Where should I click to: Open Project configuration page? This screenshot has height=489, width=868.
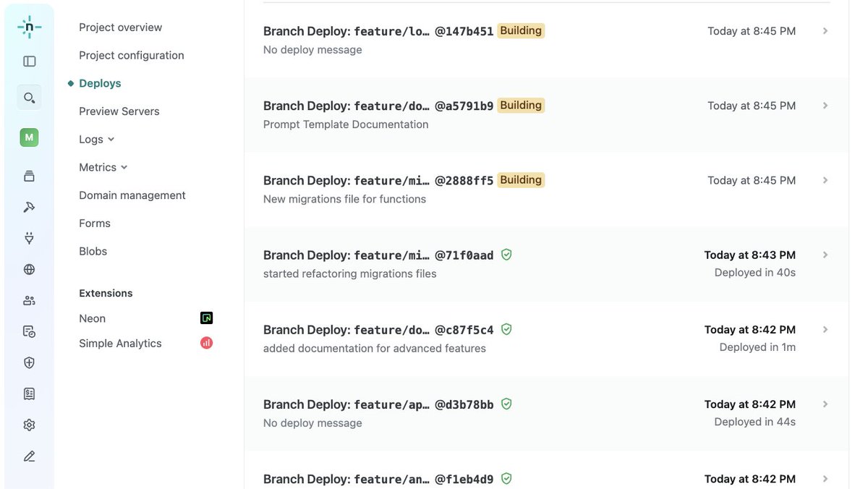(x=132, y=55)
